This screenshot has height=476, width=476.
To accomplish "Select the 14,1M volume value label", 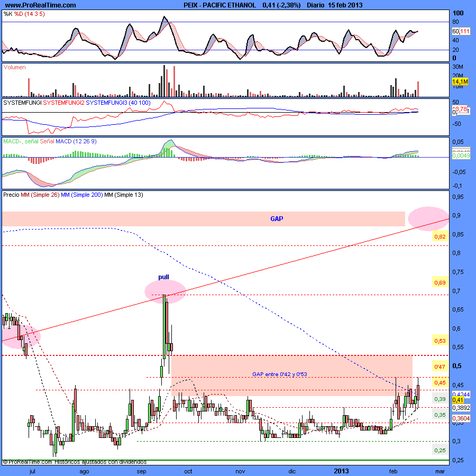I will [x=459, y=81].
